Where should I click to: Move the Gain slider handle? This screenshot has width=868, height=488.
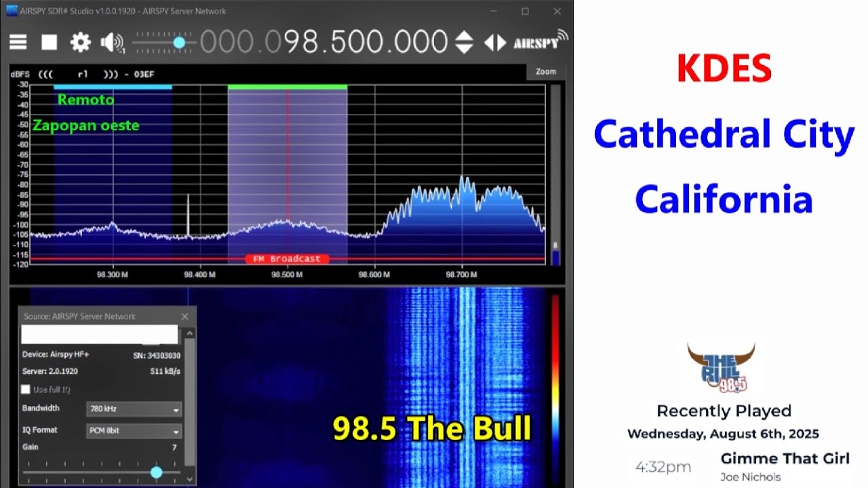(157, 472)
